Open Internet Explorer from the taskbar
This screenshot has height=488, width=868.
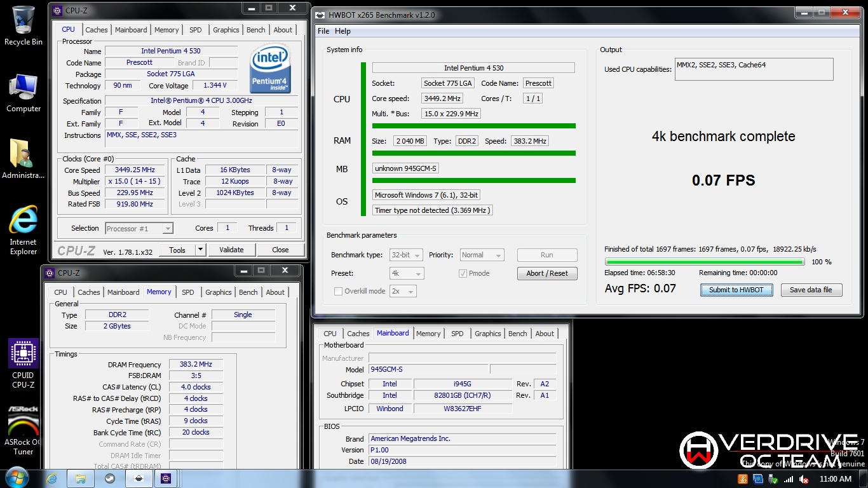click(51, 478)
